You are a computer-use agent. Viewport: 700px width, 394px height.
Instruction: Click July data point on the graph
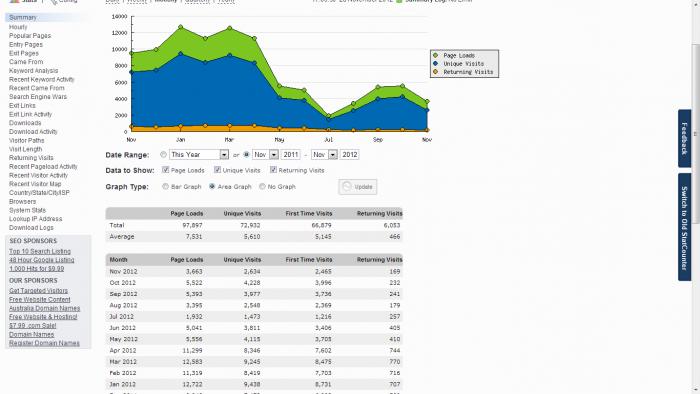(329, 116)
